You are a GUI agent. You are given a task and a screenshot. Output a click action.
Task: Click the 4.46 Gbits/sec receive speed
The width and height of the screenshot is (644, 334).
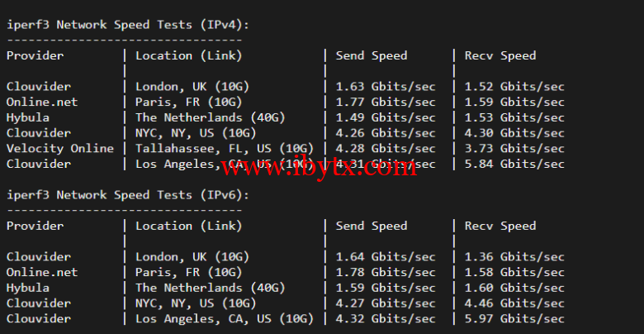click(514, 303)
